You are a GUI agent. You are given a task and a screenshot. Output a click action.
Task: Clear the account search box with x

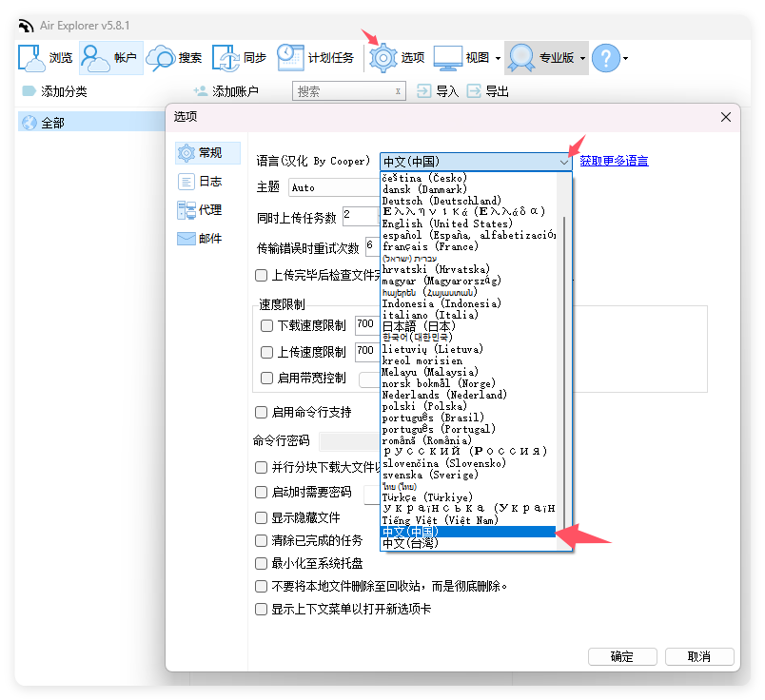tap(398, 91)
